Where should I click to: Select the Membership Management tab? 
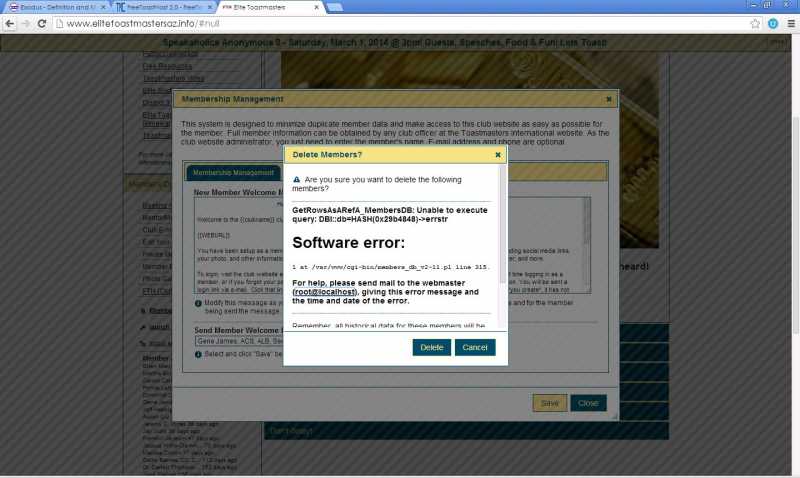point(233,172)
